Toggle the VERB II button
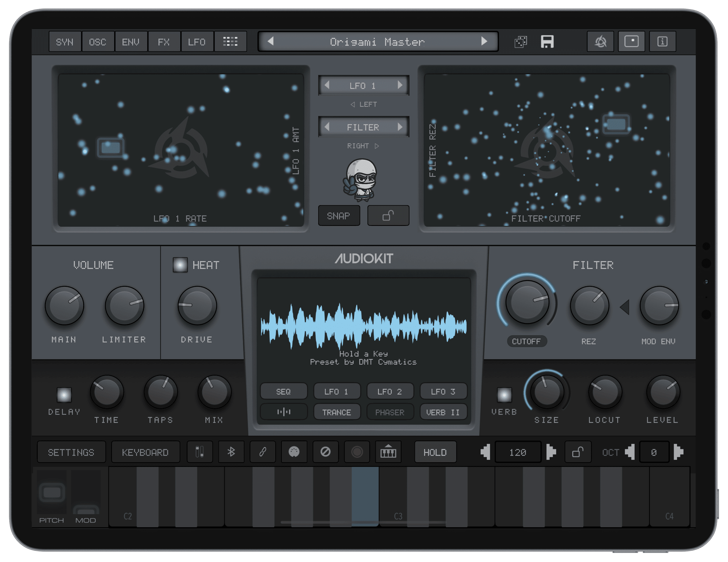 (x=443, y=412)
